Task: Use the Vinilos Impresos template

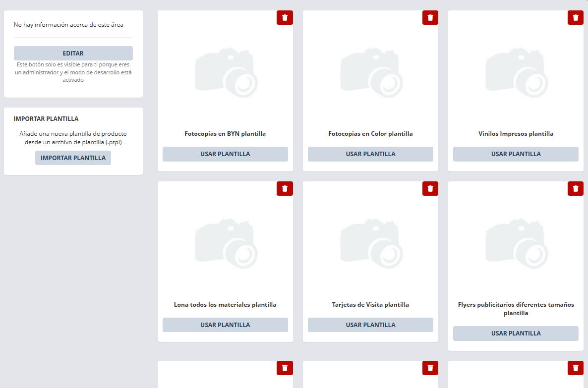Action: click(516, 154)
